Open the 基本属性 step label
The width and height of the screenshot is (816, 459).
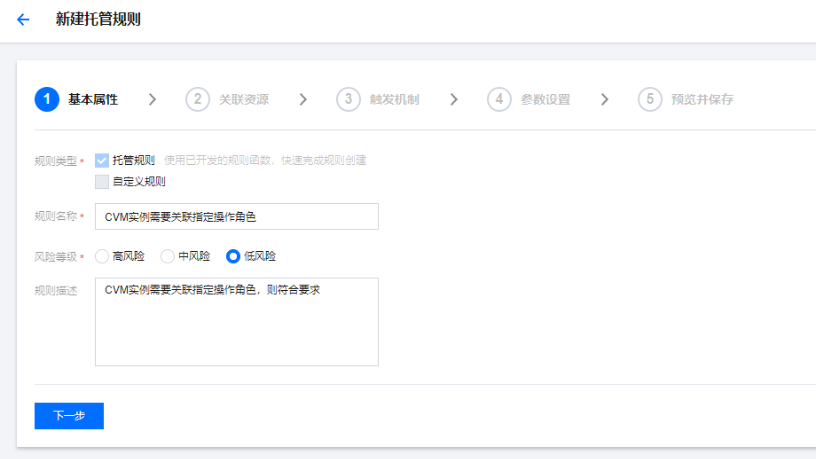tap(93, 99)
